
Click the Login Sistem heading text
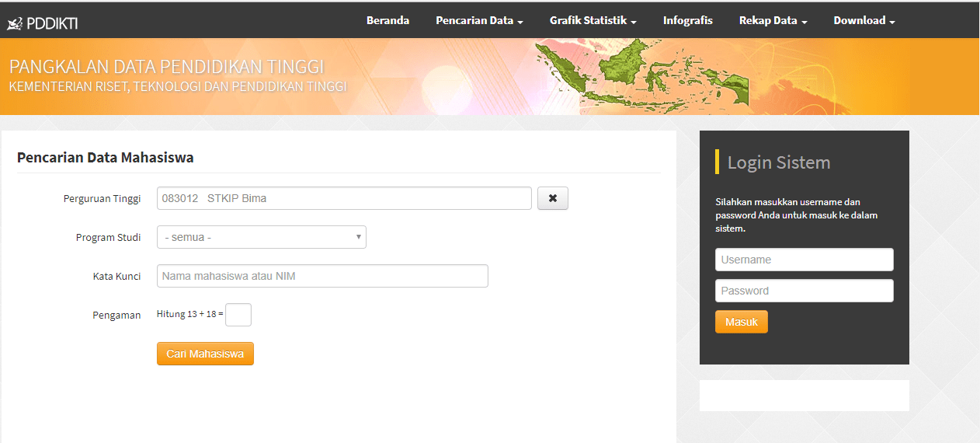tap(779, 162)
